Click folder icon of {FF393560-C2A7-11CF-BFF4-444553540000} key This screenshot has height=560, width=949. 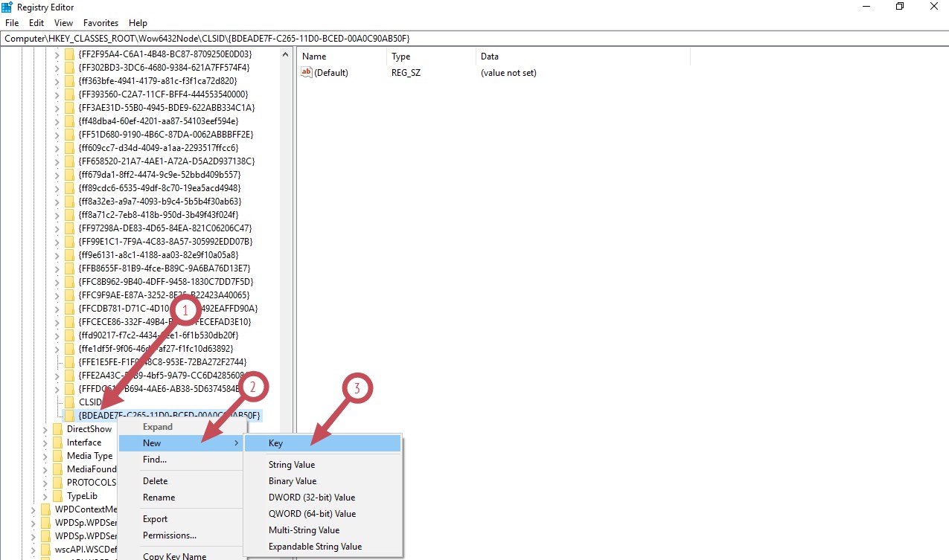click(69, 94)
